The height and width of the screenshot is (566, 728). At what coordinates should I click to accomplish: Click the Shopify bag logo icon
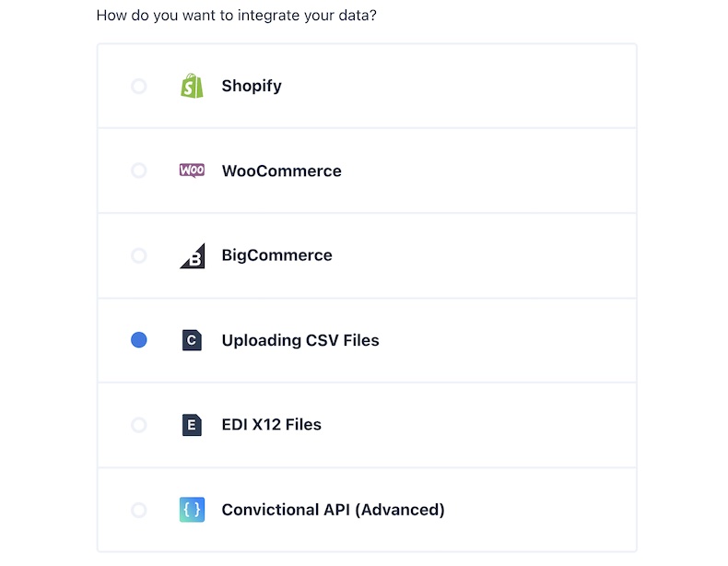(192, 86)
